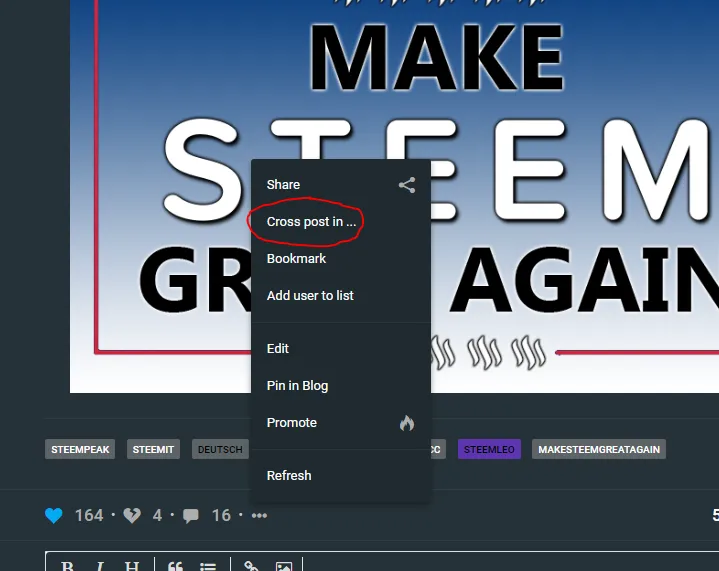719x571 pixels.
Task: Click the 164 upvote count
Action: [x=89, y=516]
